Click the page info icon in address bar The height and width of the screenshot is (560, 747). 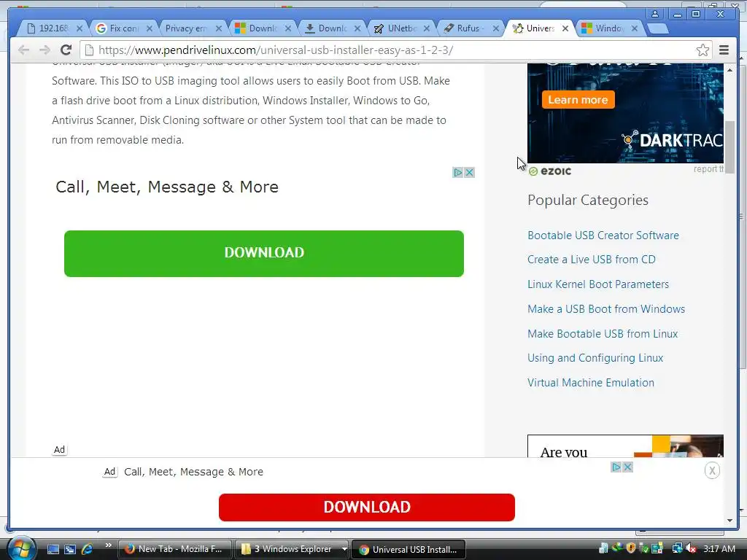coord(88,50)
